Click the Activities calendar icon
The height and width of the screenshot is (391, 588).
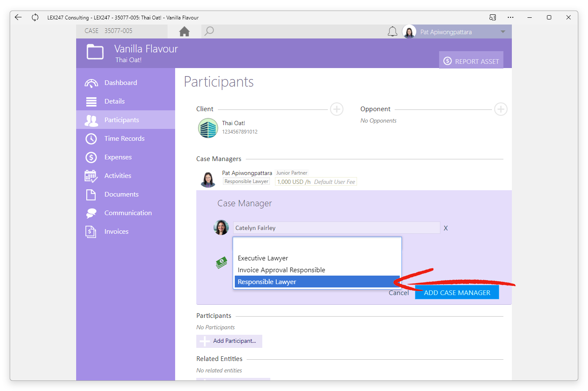[x=91, y=176]
